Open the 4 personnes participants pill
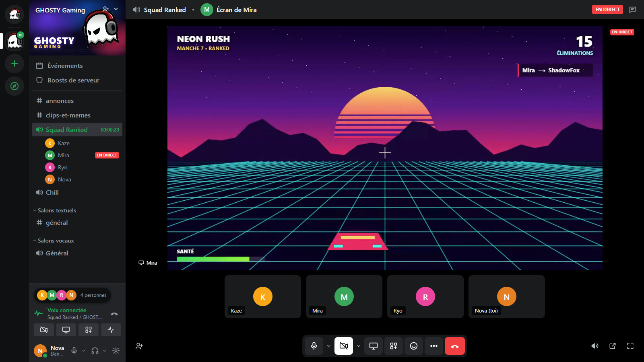Screen dimensions: 644x362 tap(72, 295)
